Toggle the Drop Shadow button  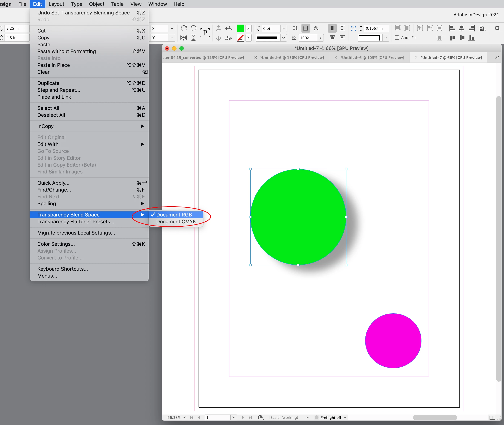[x=305, y=28]
